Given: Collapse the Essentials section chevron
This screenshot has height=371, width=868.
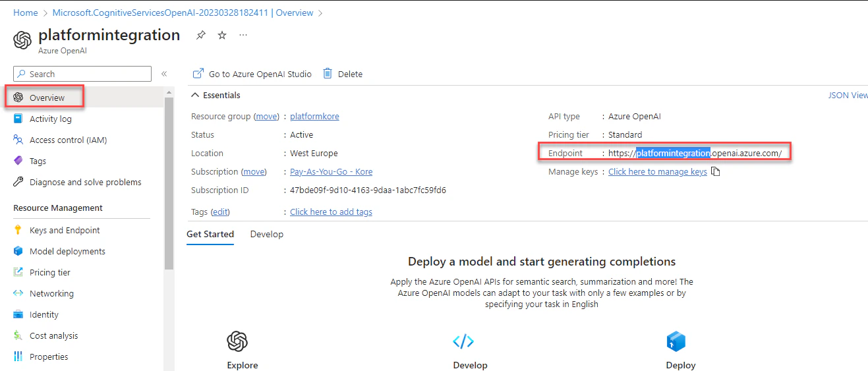Looking at the screenshot, I should pyautogui.click(x=195, y=95).
